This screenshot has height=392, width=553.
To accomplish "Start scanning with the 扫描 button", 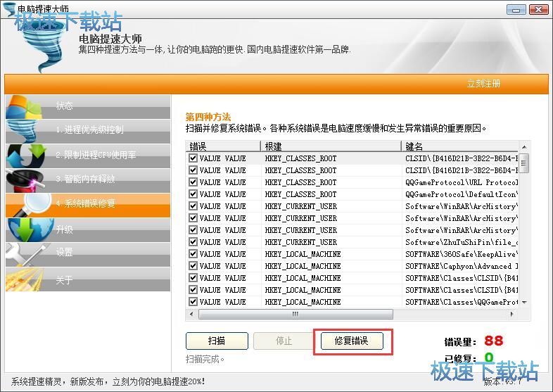I will (x=217, y=341).
